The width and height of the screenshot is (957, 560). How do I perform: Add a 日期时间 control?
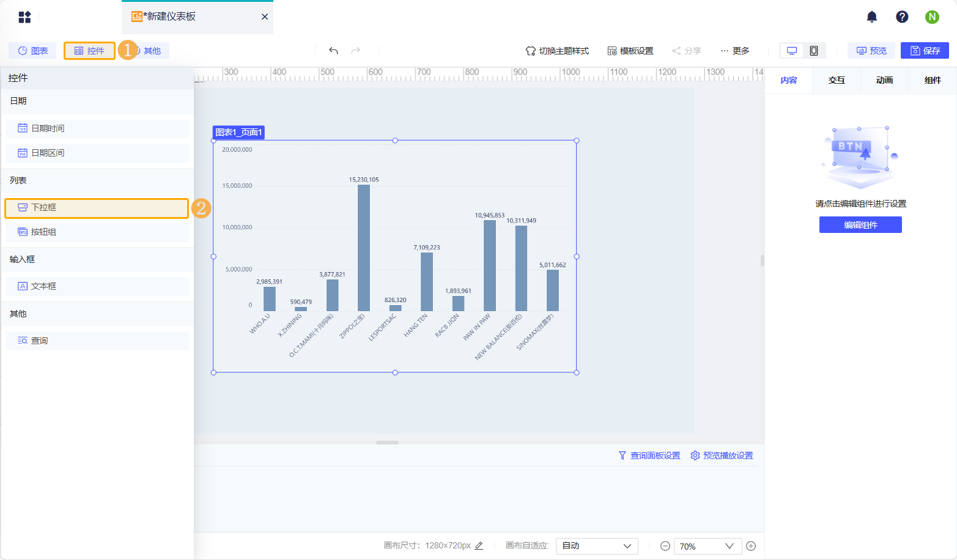click(x=98, y=128)
